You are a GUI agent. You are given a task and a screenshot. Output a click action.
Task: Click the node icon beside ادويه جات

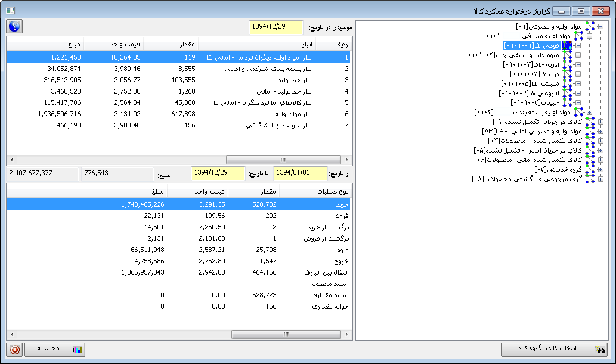(568, 64)
